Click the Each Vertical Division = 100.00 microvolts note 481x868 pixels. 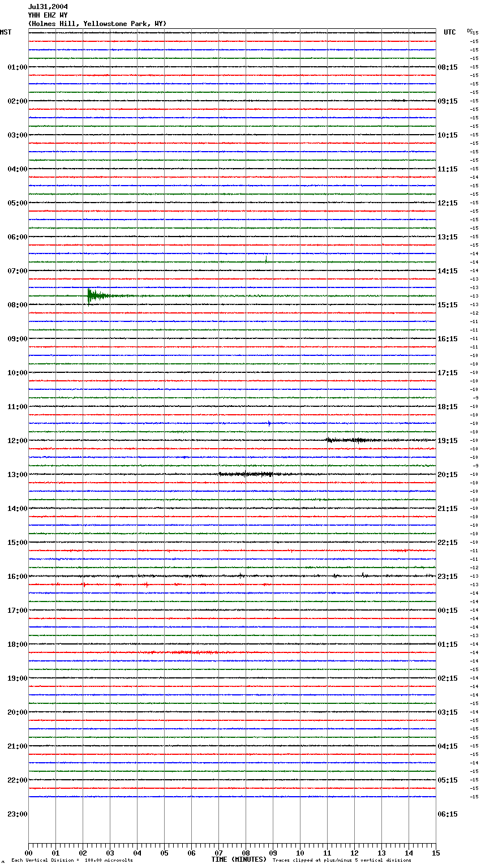[x=72, y=860]
